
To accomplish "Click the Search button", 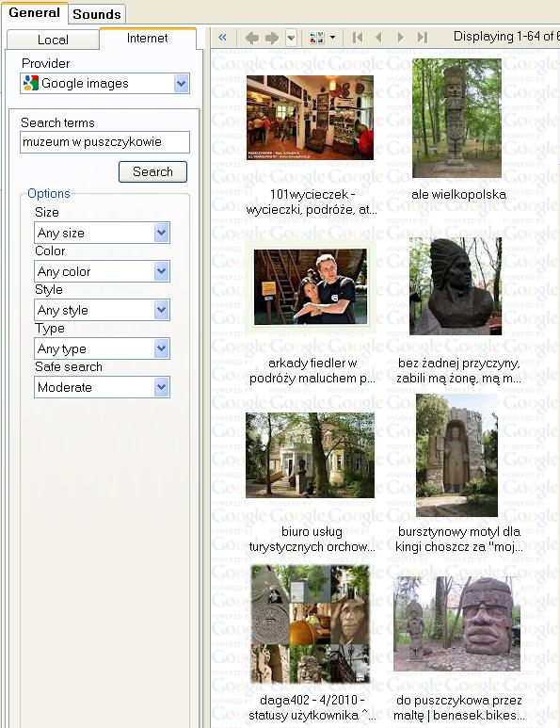I will [x=152, y=171].
